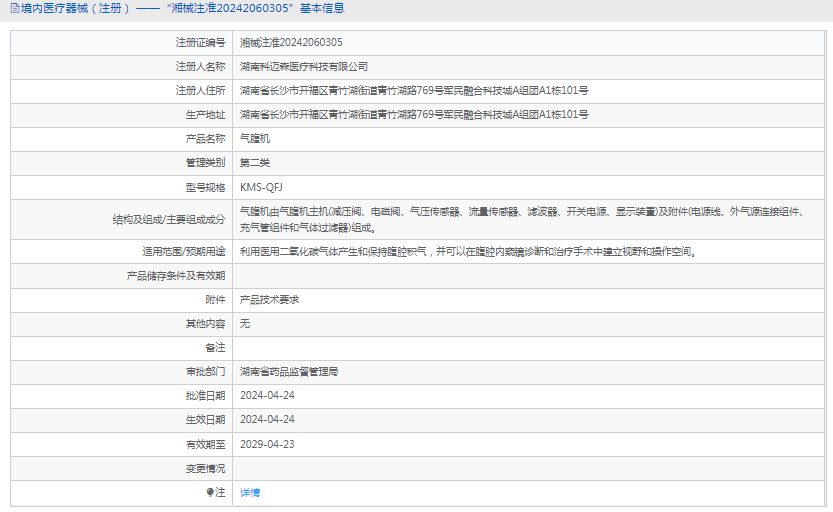Click the 备注 label
Image resolution: width=833 pixels, height=512 pixels.
pos(215,347)
